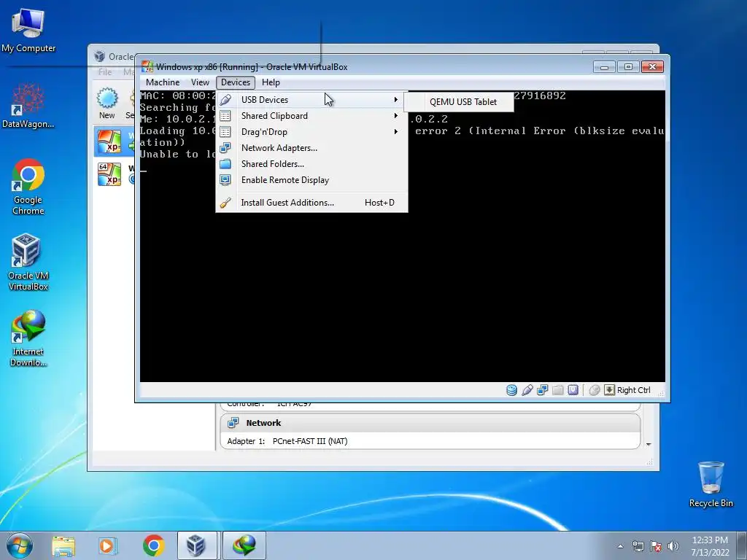Open Windows Explorer from taskbar
The height and width of the screenshot is (560, 747).
[63, 545]
